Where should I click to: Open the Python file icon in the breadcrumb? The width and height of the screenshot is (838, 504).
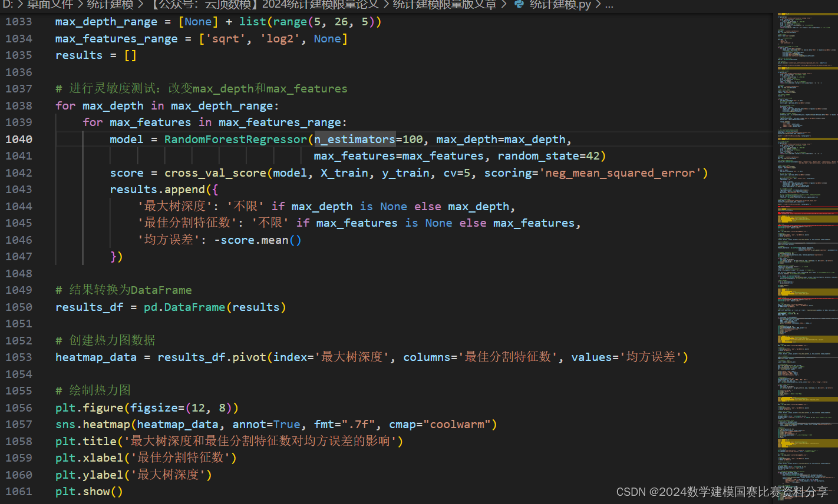519,5
